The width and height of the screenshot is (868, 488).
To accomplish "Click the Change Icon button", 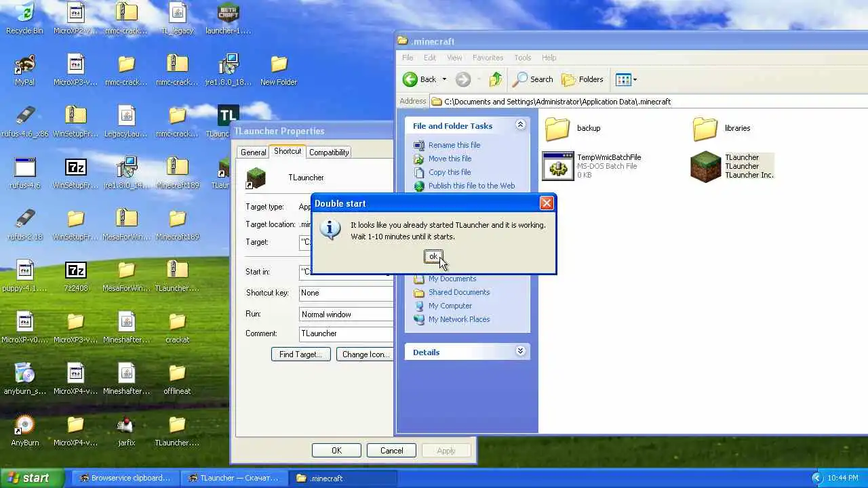I will pos(365,354).
